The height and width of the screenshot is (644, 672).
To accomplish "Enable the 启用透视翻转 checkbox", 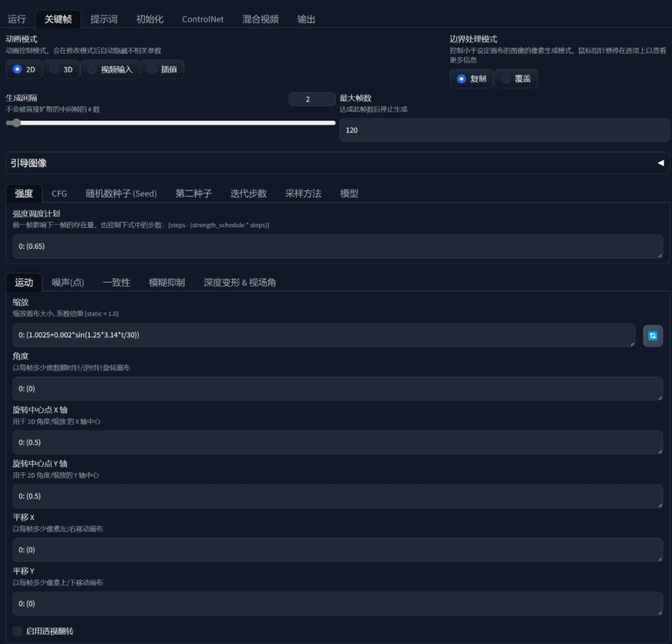I will click(17, 631).
